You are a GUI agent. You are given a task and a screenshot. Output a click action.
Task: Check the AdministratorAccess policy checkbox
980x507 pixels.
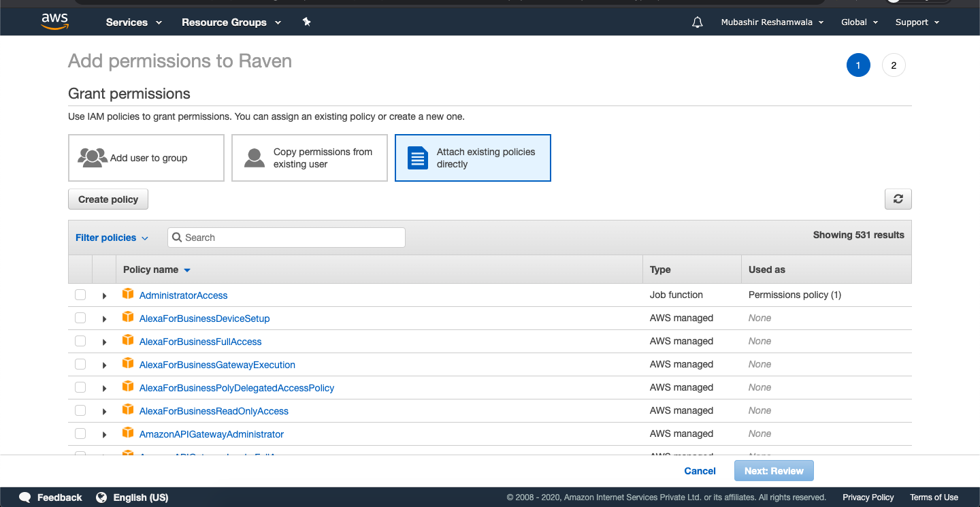click(x=80, y=295)
